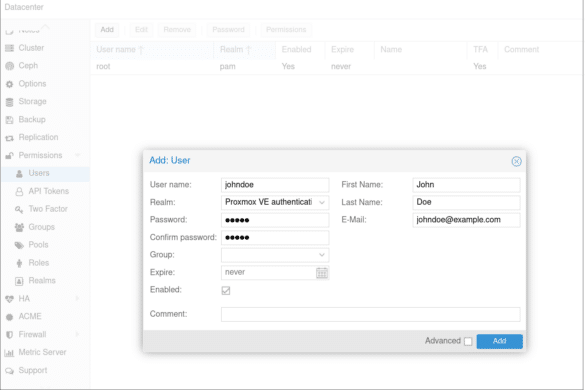Open the calendar picker in Expire field

click(322, 273)
